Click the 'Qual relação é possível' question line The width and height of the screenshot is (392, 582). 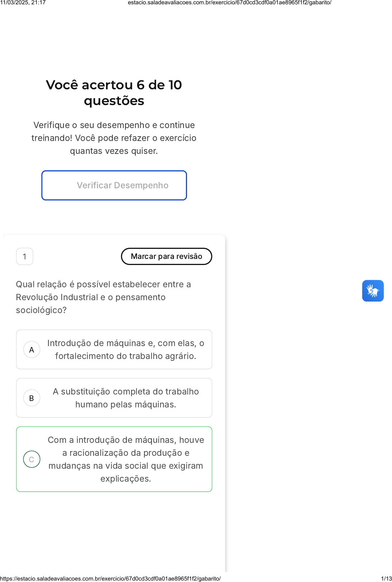(x=103, y=284)
